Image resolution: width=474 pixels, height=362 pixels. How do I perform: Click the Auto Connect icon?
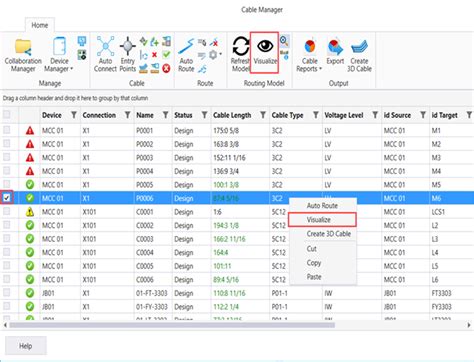105,54
